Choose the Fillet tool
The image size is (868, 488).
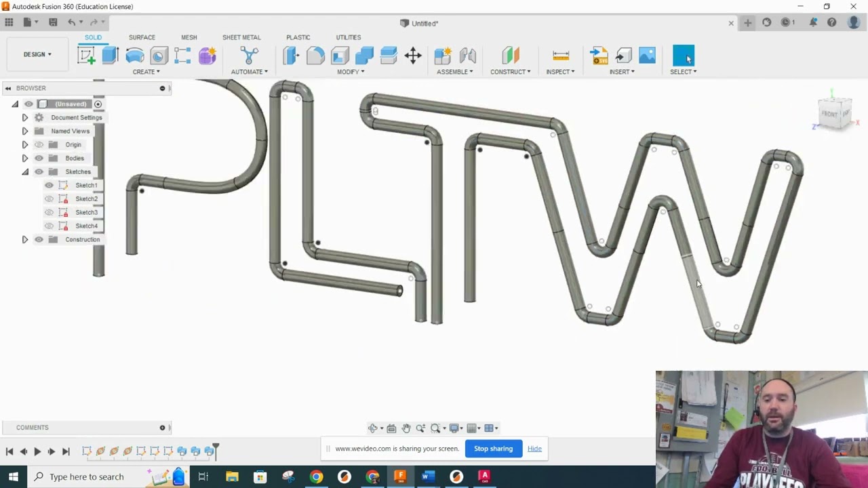coord(315,56)
